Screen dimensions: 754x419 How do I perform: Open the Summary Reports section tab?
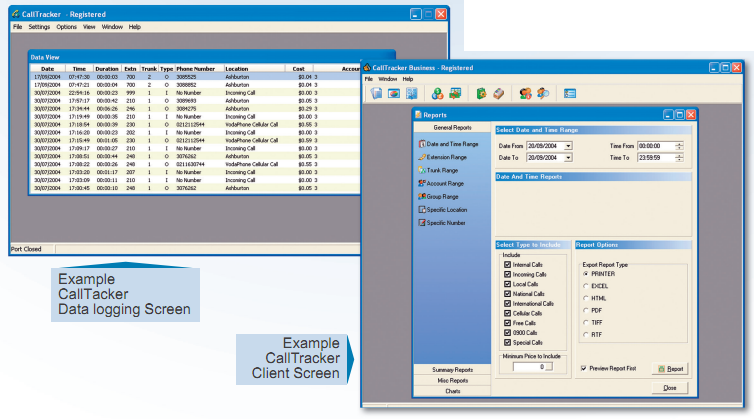click(x=452, y=369)
